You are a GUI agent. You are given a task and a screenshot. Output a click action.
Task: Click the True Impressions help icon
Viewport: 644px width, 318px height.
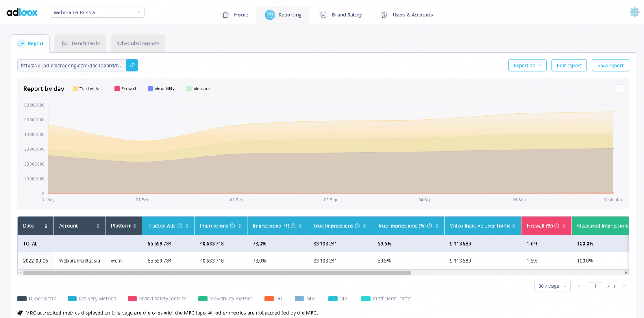pos(357,226)
